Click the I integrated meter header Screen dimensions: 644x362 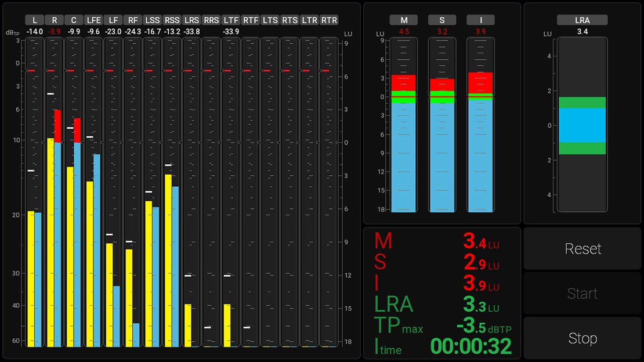pos(480,19)
